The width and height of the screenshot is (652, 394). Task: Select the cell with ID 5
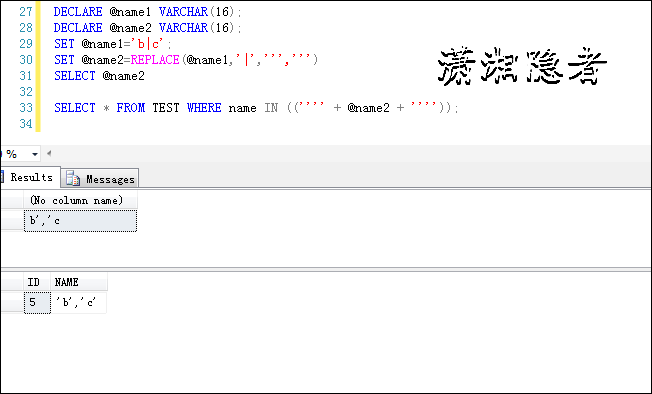click(x=37, y=303)
